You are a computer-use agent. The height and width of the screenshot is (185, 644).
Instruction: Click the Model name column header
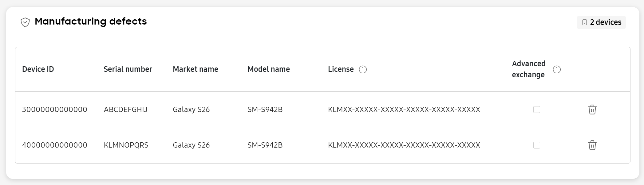(x=269, y=69)
